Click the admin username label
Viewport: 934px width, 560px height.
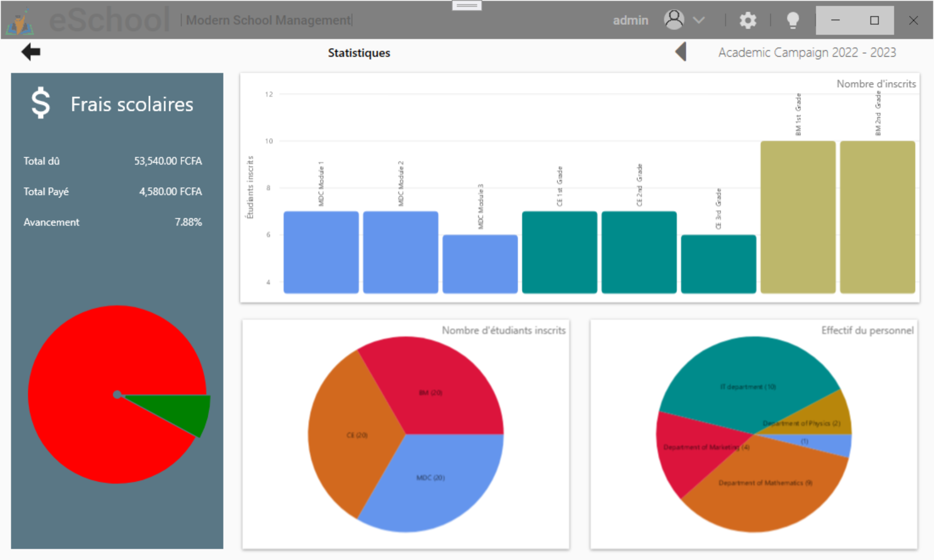[x=631, y=20]
